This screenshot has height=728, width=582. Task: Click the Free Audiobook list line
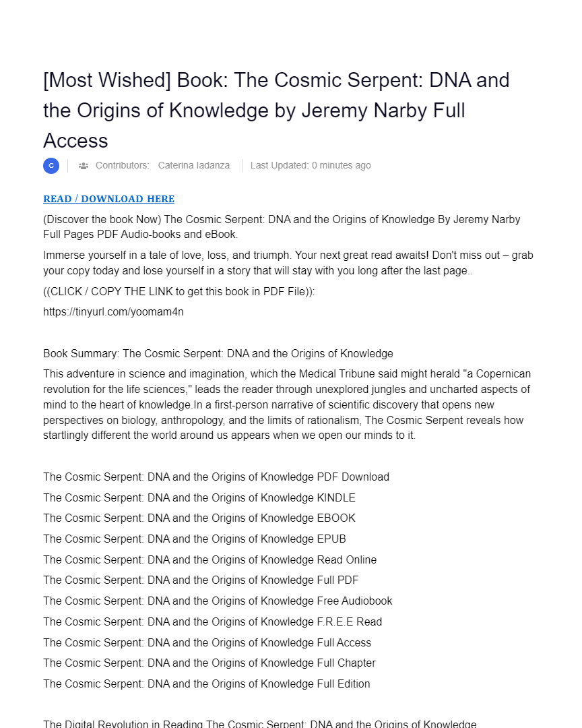(x=218, y=601)
